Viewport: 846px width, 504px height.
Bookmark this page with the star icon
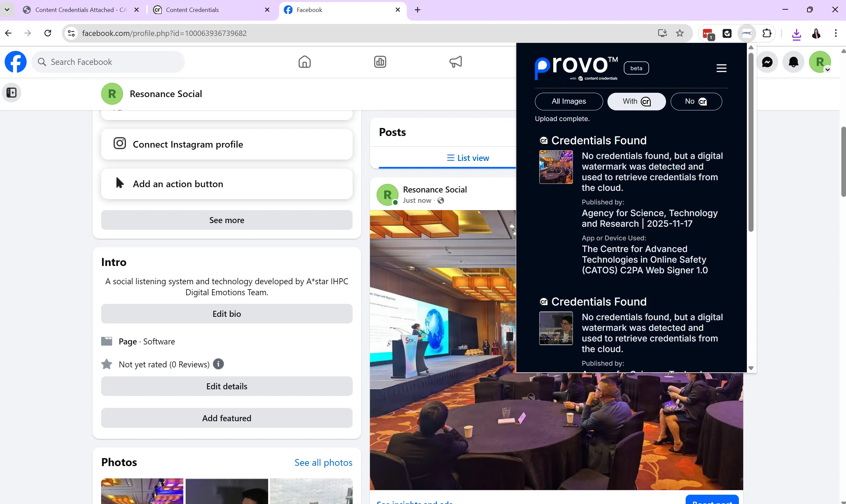680,33
